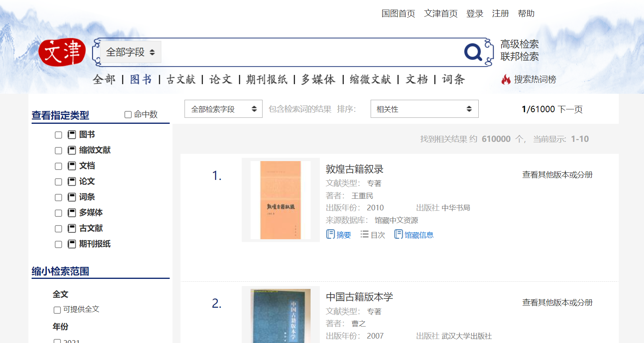Viewport: 644px width, 343px height.
Task: Toggle the 命中数 checkbox
Action: click(x=128, y=115)
